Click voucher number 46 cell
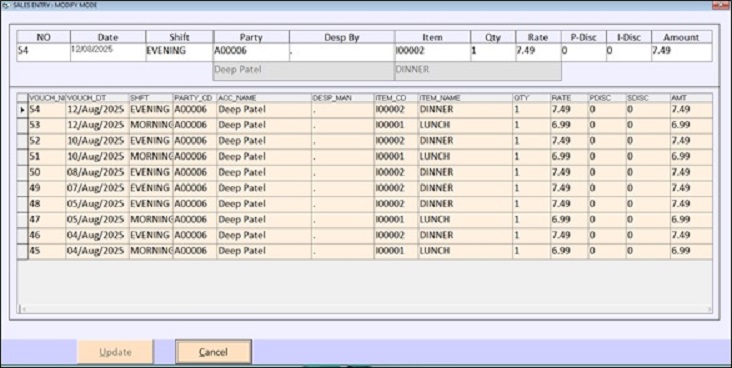Image resolution: width=732 pixels, height=368 pixels. click(47, 235)
